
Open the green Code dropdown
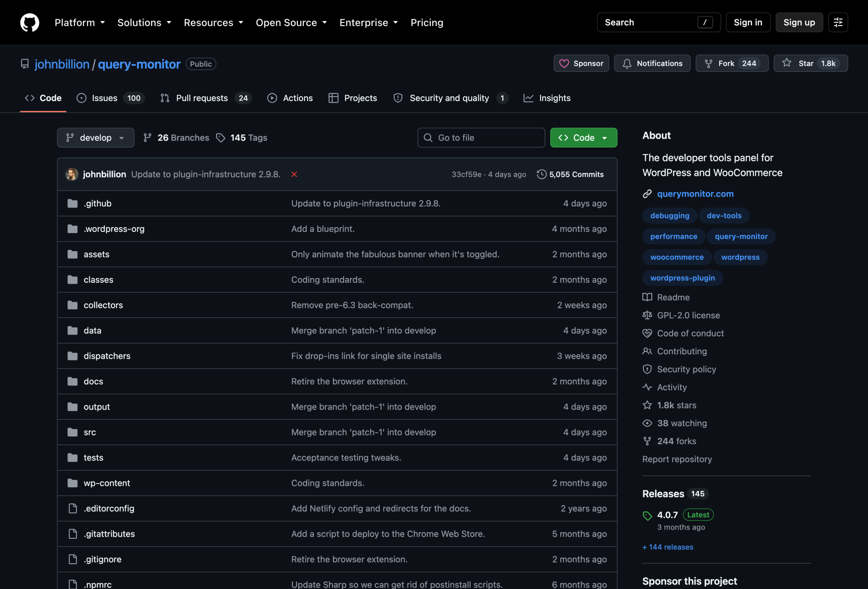point(584,138)
